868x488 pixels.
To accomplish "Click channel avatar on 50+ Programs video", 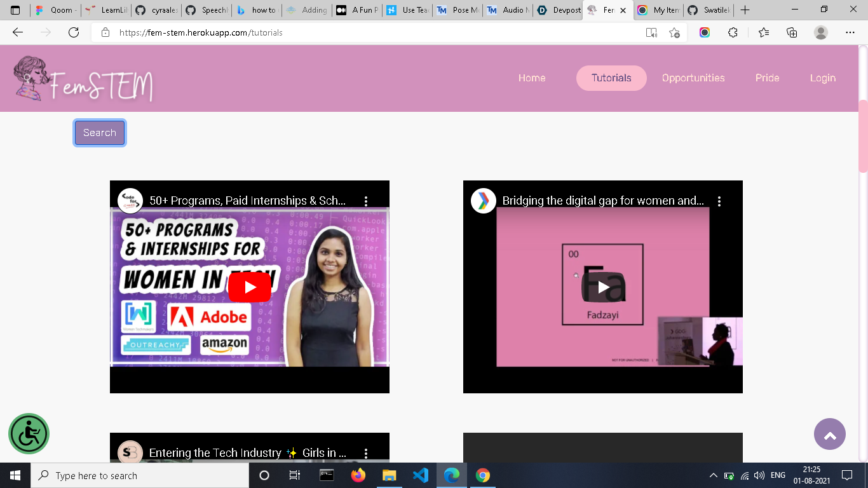I will click(130, 201).
